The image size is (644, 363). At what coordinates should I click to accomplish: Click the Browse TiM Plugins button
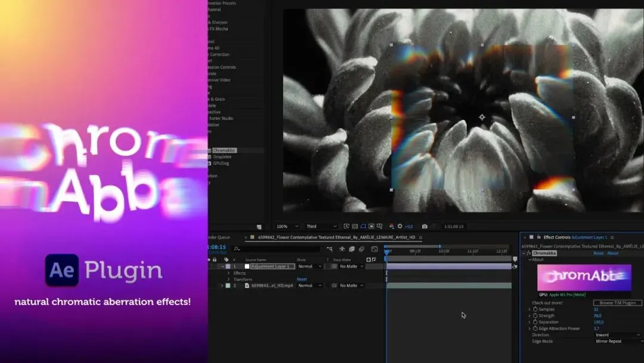[617, 303]
